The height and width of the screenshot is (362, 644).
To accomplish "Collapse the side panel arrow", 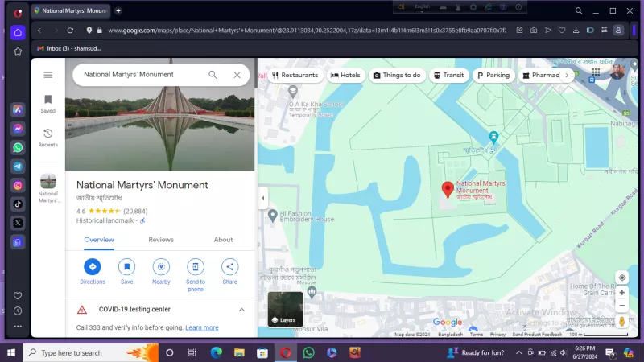I will [263, 198].
